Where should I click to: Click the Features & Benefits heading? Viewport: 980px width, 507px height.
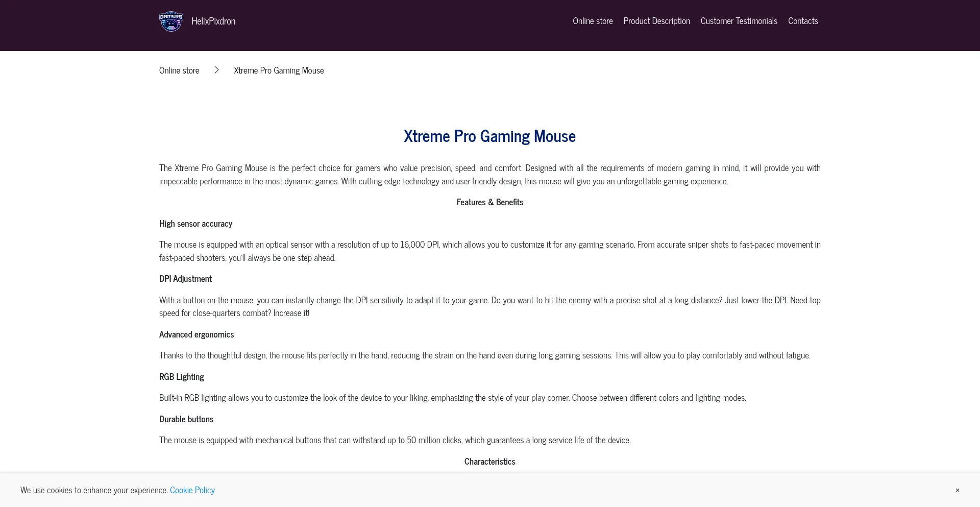pos(489,202)
